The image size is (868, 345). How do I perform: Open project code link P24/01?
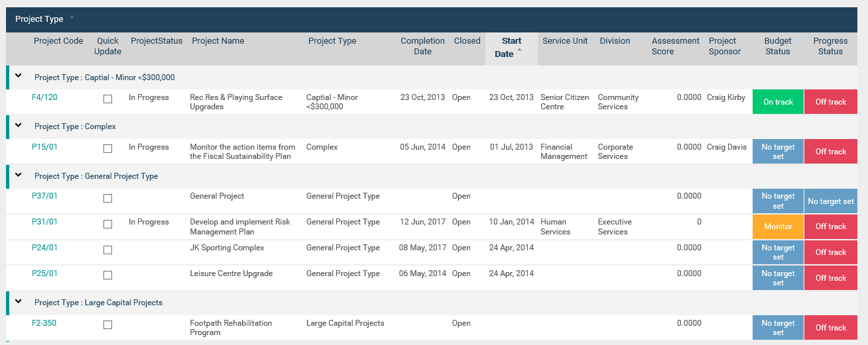(x=44, y=248)
